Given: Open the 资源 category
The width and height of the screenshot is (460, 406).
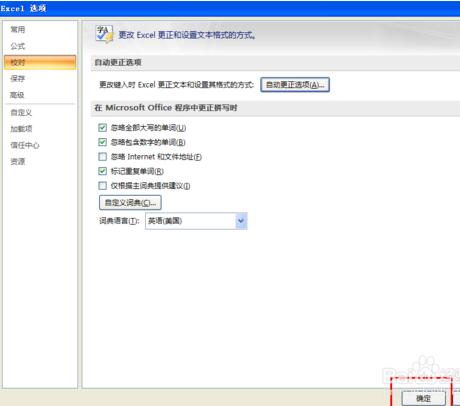Looking at the screenshot, I should pos(18,161).
